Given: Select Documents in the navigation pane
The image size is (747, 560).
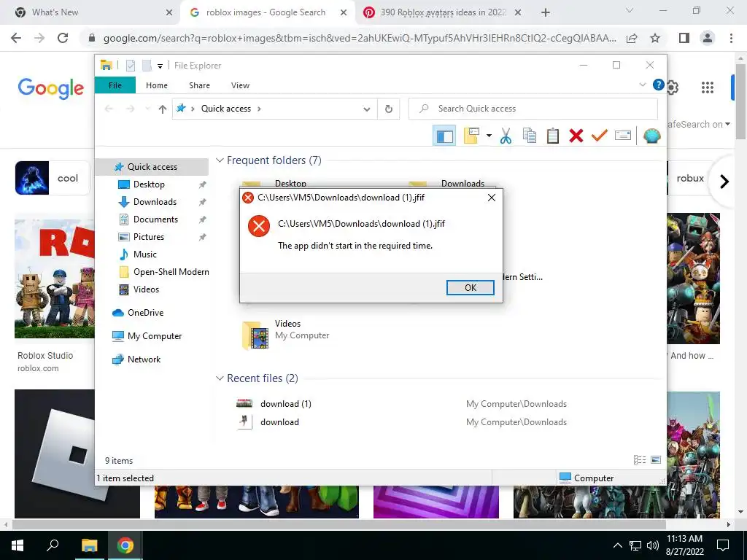Looking at the screenshot, I should (x=155, y=219).
